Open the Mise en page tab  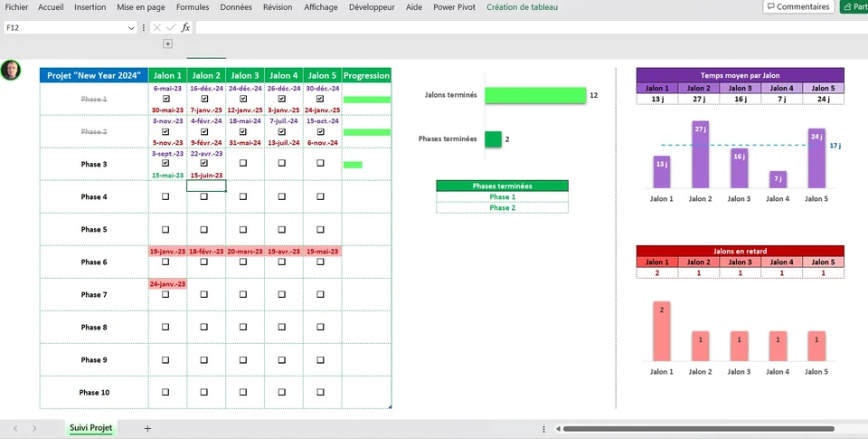tap(141, 7)
